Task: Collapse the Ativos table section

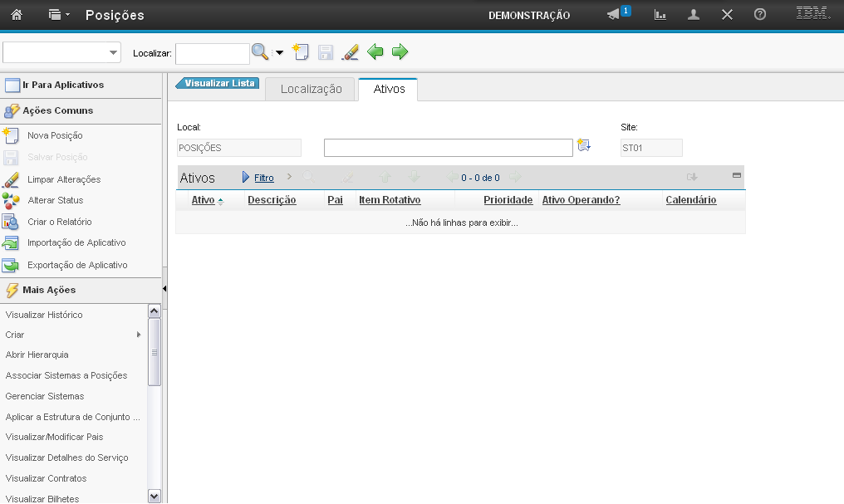Action: coord(736,175)
